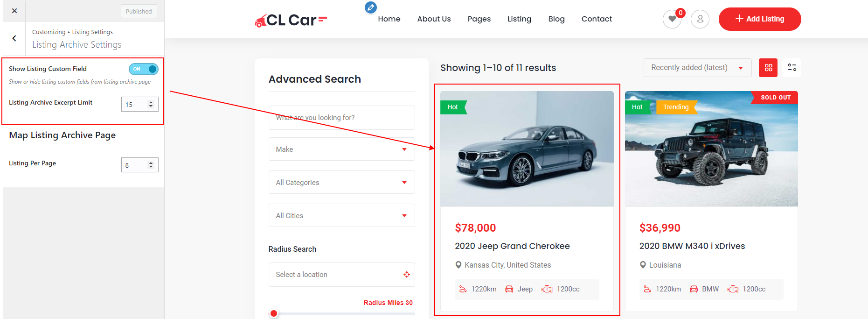Image resolution: width=868 pixels, height=319 pixels.
Task: Click 2020 Jeep Grand Cherokee title
Action: tap(512, 246)
